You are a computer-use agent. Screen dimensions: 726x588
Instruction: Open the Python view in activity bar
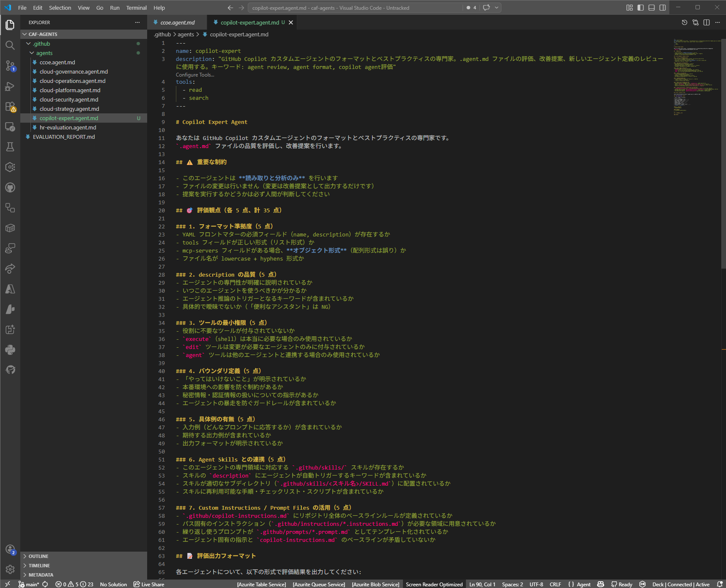[x=10, y=350]
